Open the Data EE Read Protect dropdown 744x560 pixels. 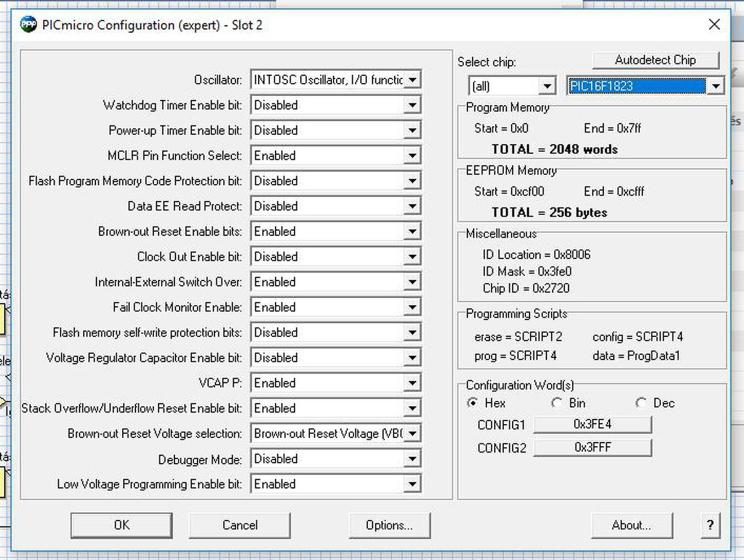[336, 206]
